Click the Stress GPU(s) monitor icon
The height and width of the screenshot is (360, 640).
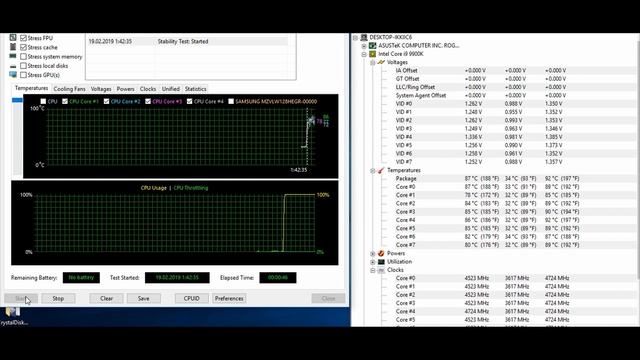(x=13, y=75)
